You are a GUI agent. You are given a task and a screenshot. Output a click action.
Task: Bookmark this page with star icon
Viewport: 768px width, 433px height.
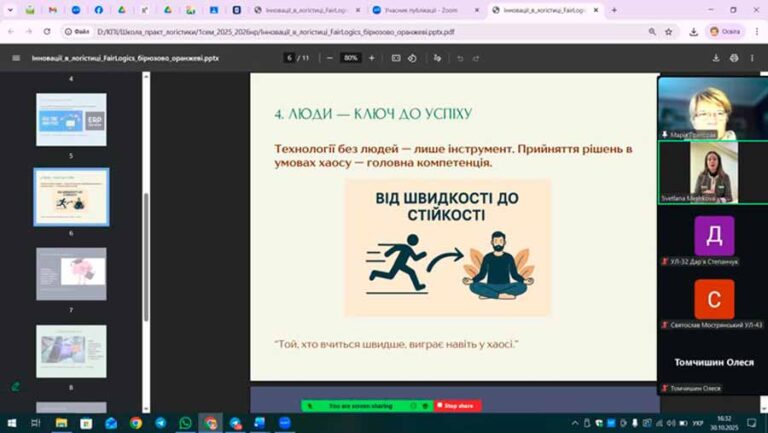point(667,31)
